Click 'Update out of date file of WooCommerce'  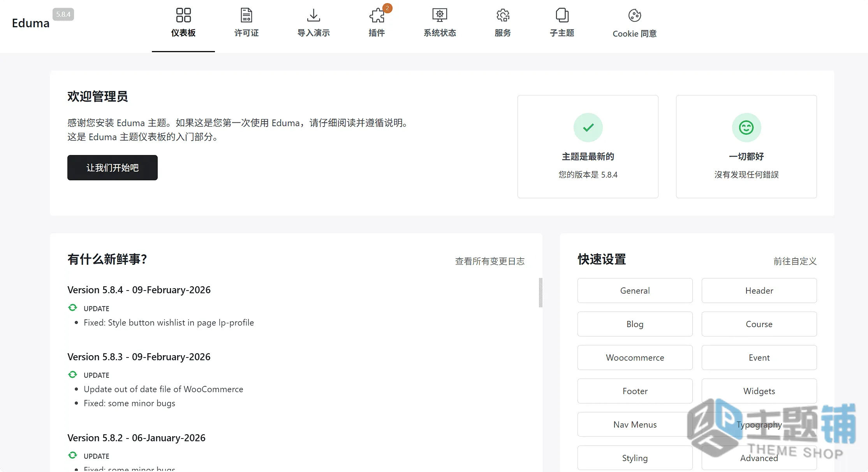coord(163,389)
